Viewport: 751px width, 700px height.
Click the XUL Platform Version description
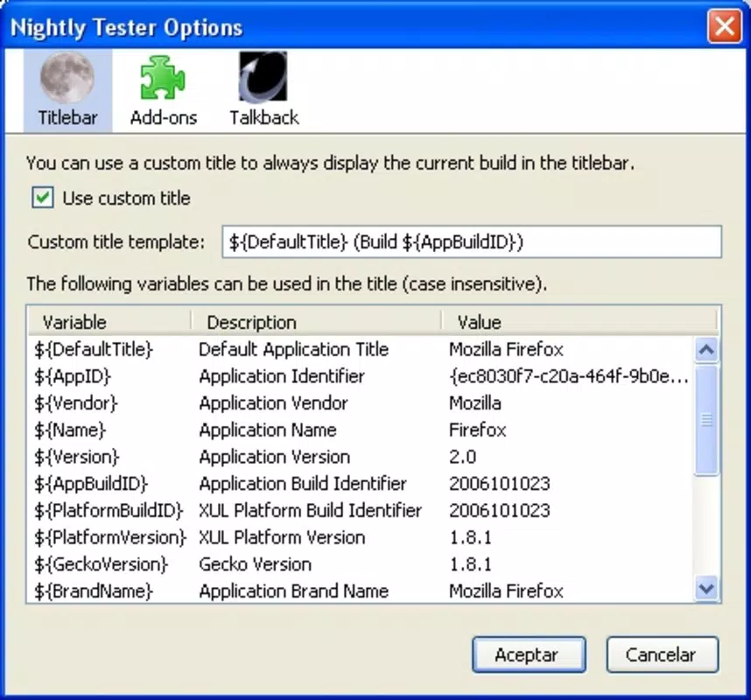[282, 537]
